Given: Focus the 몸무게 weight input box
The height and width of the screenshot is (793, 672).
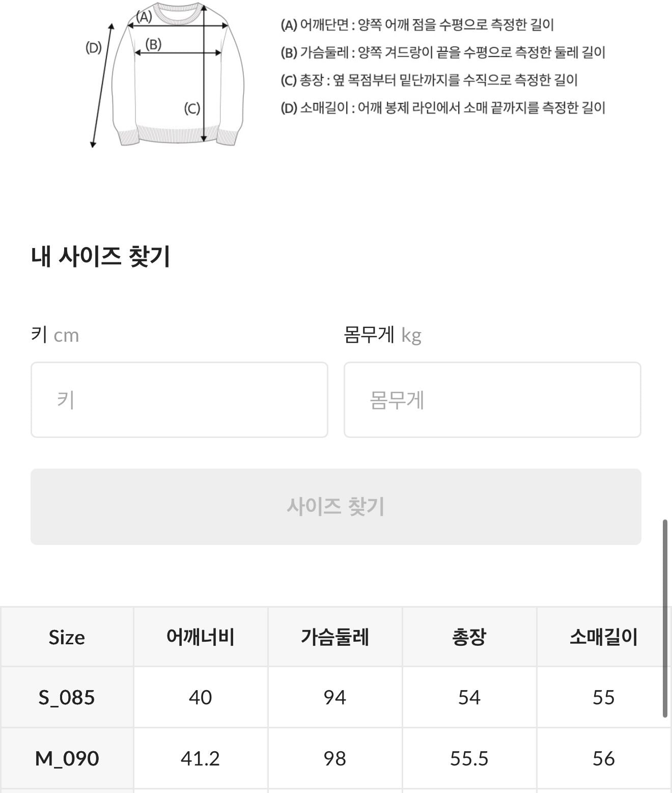Looking at the screenshot, I should click(492, 400).
